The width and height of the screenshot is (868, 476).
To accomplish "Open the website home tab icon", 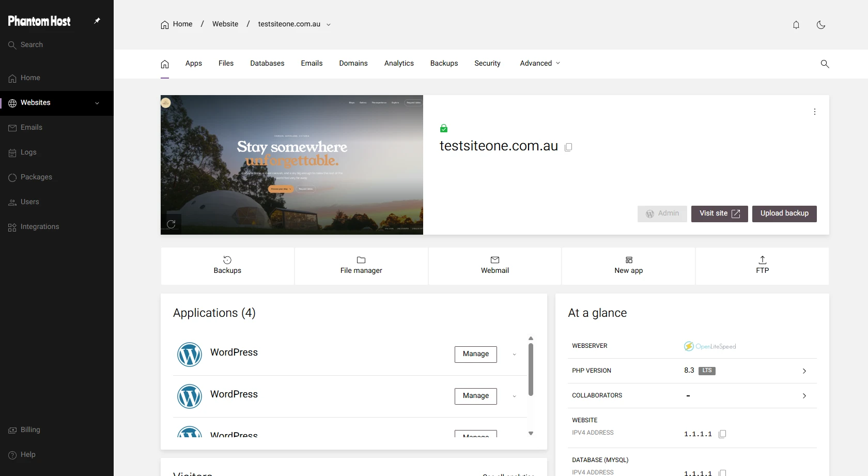I will 165,64.
